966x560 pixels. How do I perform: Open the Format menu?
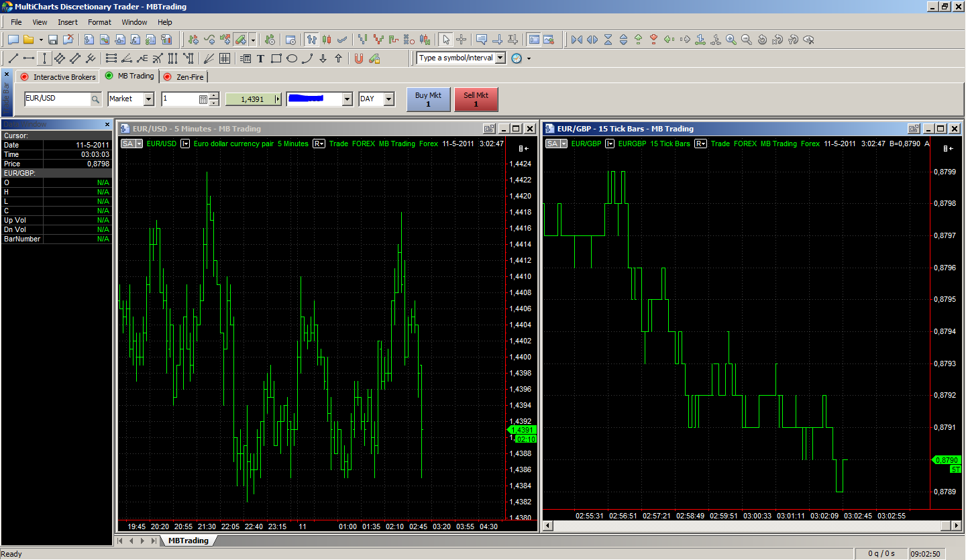point(99,22)
